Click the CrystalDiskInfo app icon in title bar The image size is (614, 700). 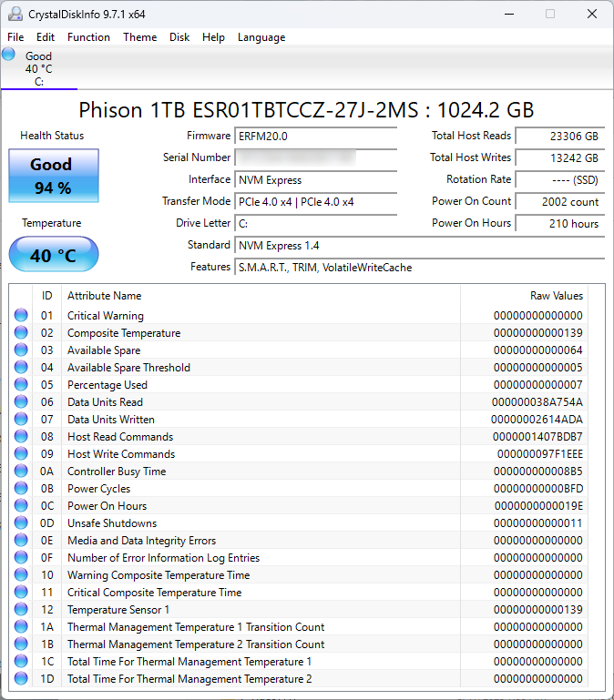(15, 14)
